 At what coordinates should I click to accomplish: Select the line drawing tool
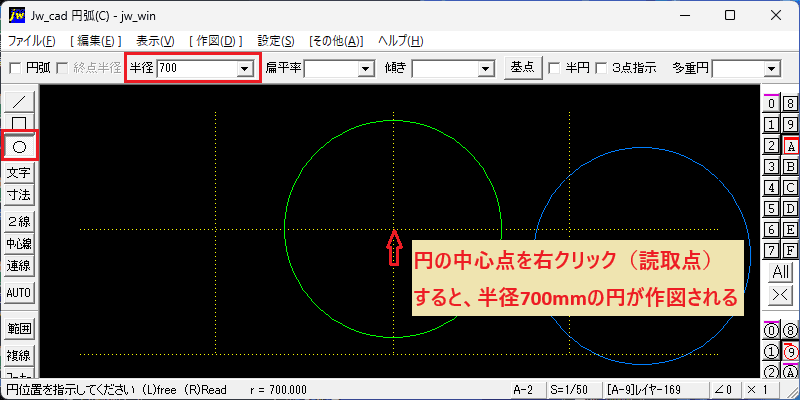click(19, 102)
